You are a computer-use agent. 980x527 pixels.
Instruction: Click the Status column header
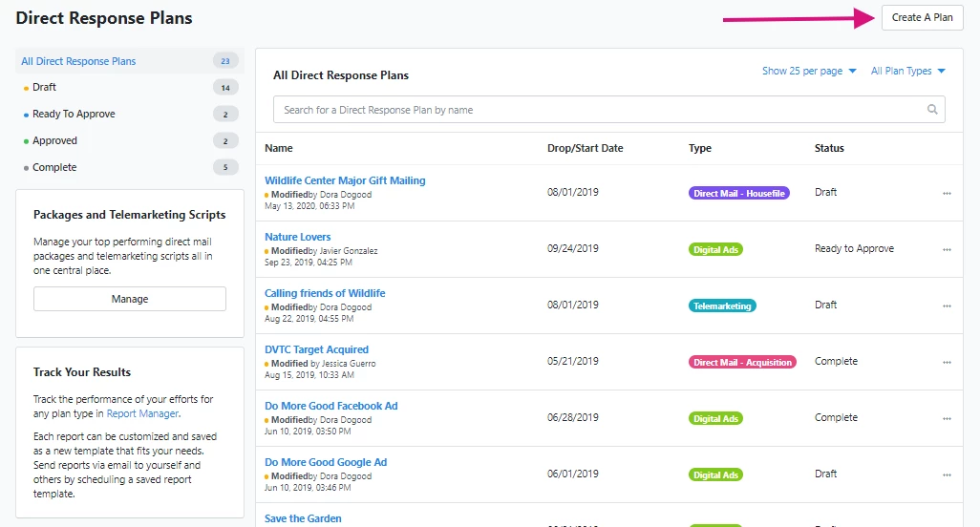829,149
